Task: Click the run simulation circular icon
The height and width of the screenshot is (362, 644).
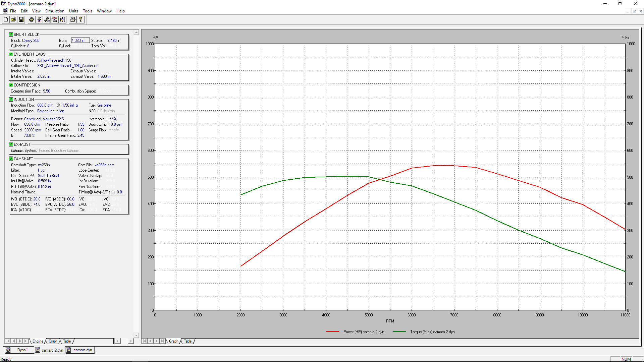Action: coord(32,20)
